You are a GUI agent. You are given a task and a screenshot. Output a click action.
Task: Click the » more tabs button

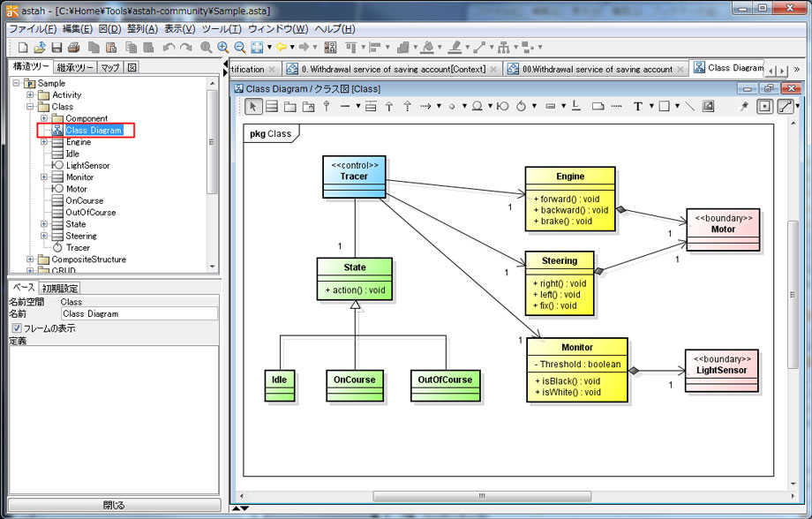[x=796, y=69]
